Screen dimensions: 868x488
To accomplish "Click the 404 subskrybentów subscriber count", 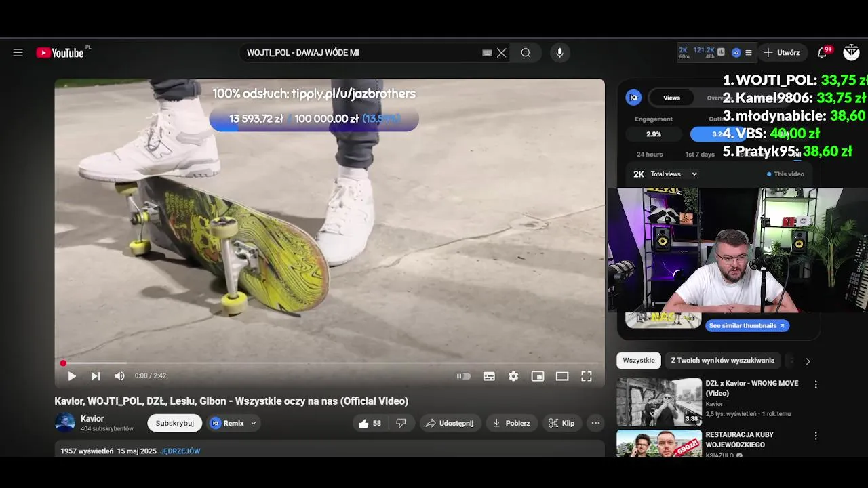I will (x=107, y=429).
